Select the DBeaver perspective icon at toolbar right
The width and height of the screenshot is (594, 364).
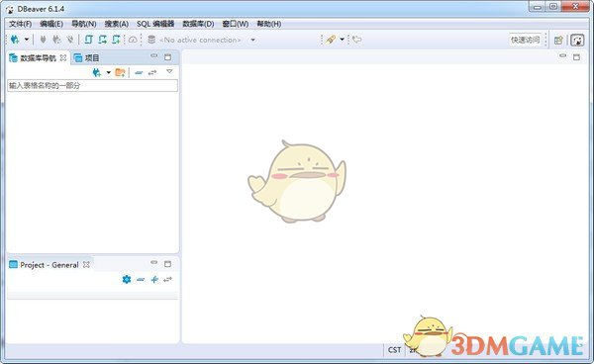pyautogui.click(x=577, y=41)
